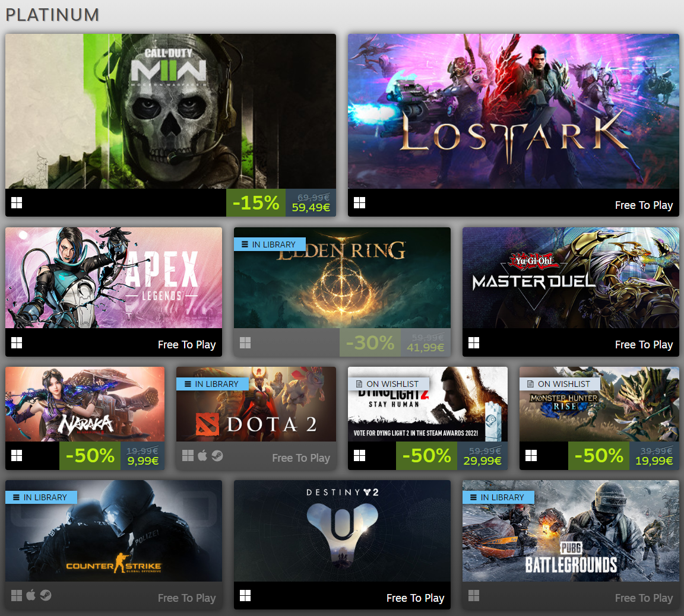684x616 pixels.
Task: Click the macOS Apple icon under Dota 2
Action: [x=202, y=456]
